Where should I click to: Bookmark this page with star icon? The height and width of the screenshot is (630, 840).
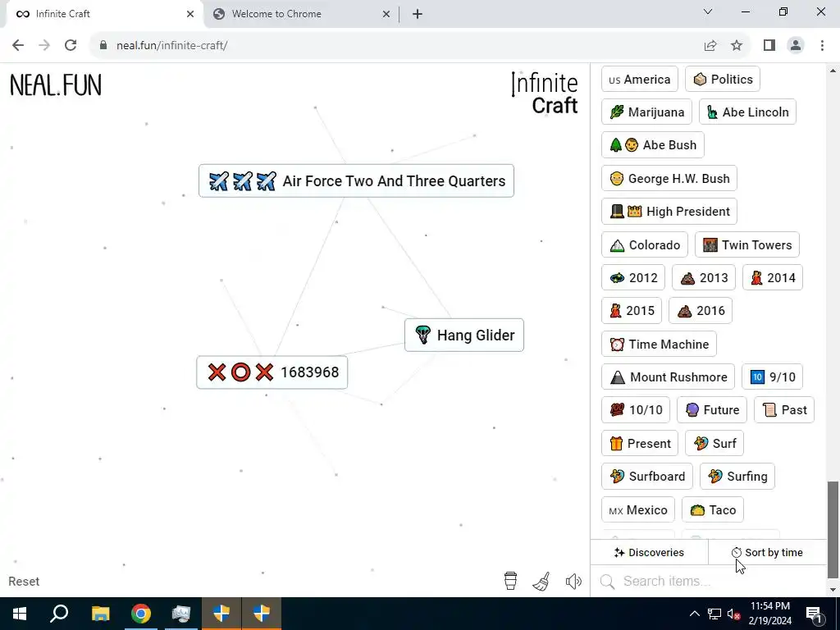point(737,46)
